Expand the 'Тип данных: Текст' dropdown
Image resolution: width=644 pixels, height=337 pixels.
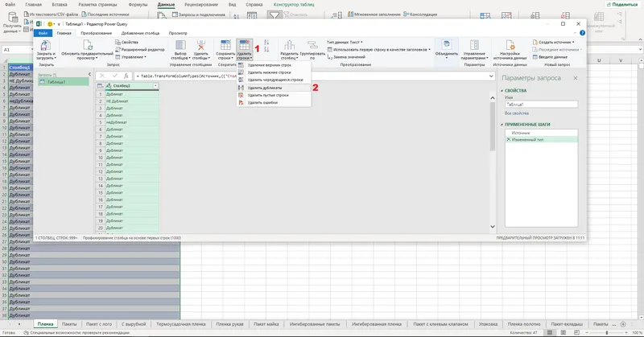click(345, 42)
